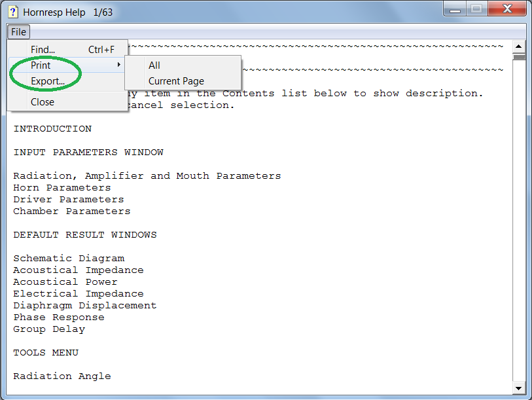Viewport: 532px width, 400px height.
Task: Select Group Delay entry
Action: coord(49,329)
